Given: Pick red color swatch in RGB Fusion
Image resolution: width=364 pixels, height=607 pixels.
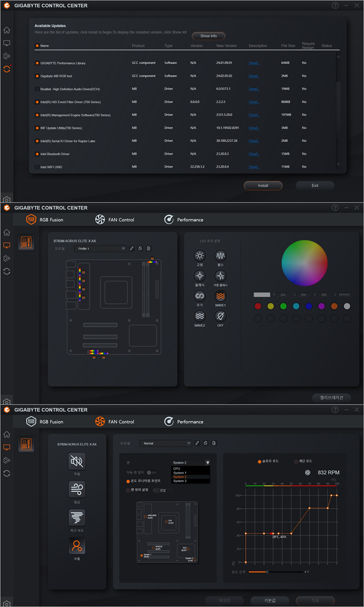Looking at the screenshot, I should (258, 306).
